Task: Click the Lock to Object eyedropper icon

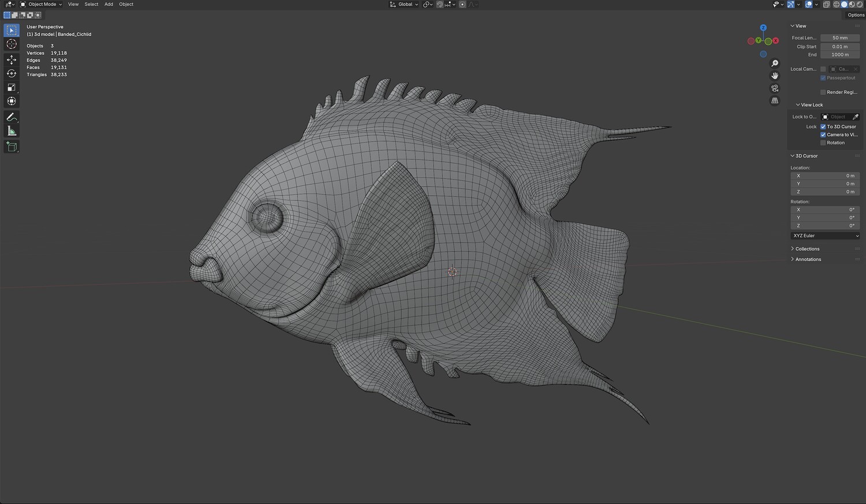Action: pyautogui.click(x=855, y=117)
